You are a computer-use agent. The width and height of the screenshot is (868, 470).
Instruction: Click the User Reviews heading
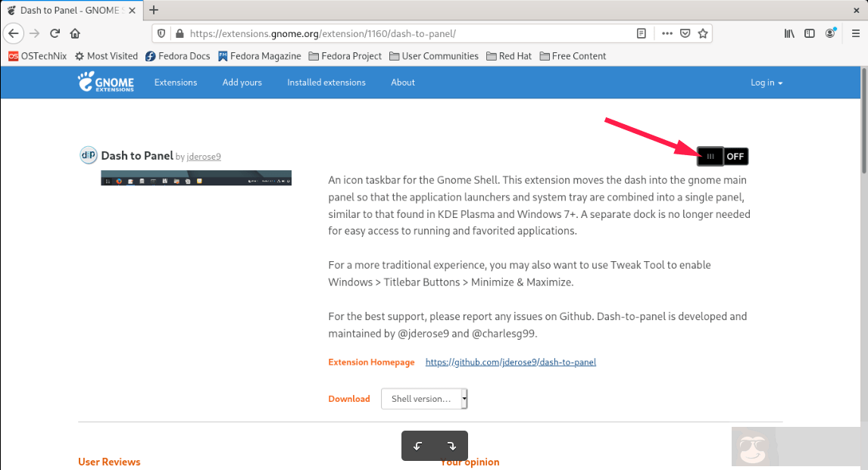point(109,462)
